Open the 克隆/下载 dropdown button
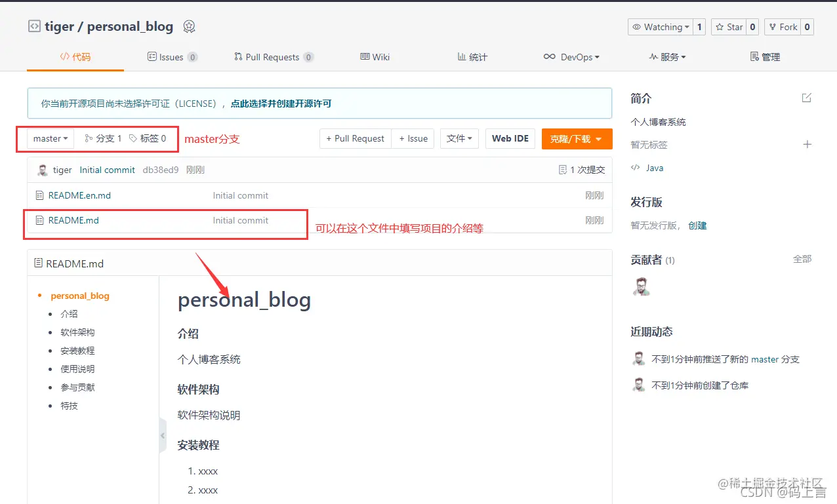The width and height of the screenshot is (837, 504). click(x=577, y=139)
